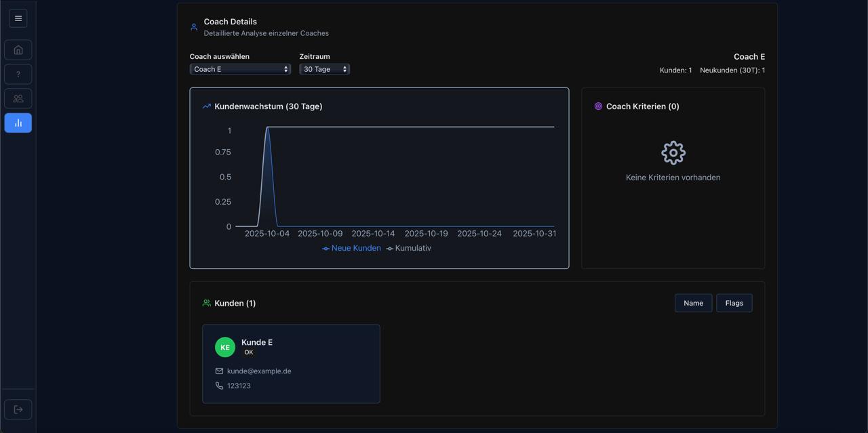Open the Coach auswählen dropdown
Viewport: 868px width, 433px height.
coord(240,69)
